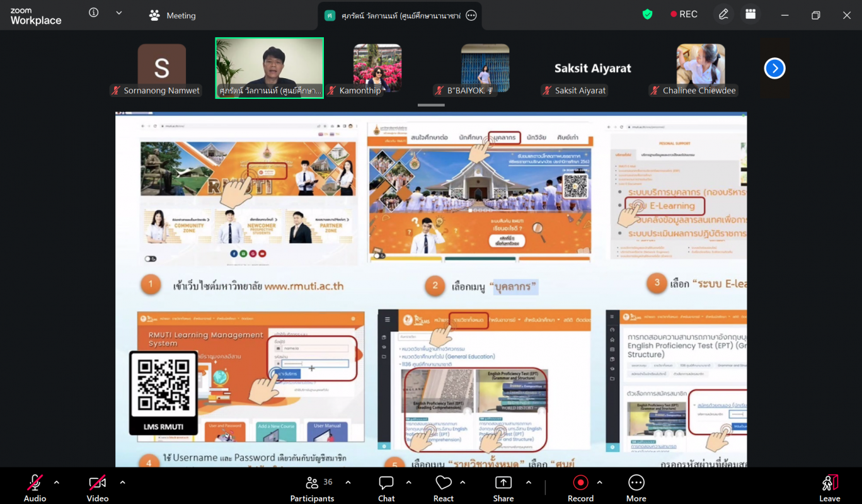Click the muted mic icon beside the Saksit Aiyarat label
The width and height of the screenshot is (862, 504).
point(547,91)
